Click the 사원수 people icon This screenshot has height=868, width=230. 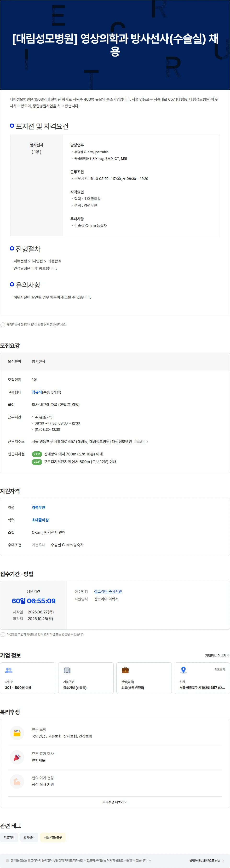tap(9, 670)
